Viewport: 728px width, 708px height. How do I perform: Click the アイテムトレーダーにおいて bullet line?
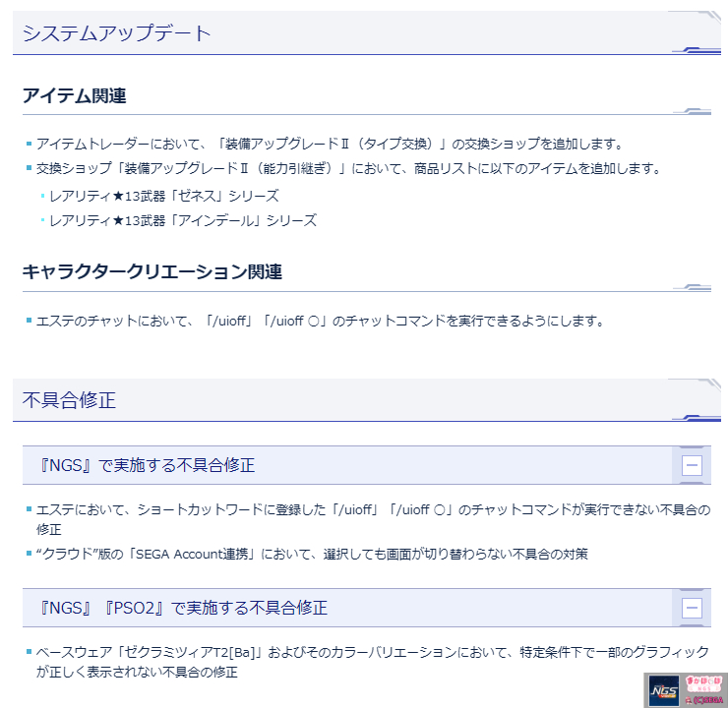[x=330, y=144]
